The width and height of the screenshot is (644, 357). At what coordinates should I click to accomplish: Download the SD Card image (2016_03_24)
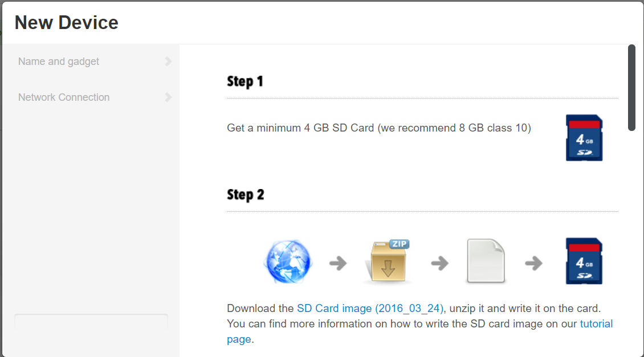pyautogui.click(x=370, y=309)
